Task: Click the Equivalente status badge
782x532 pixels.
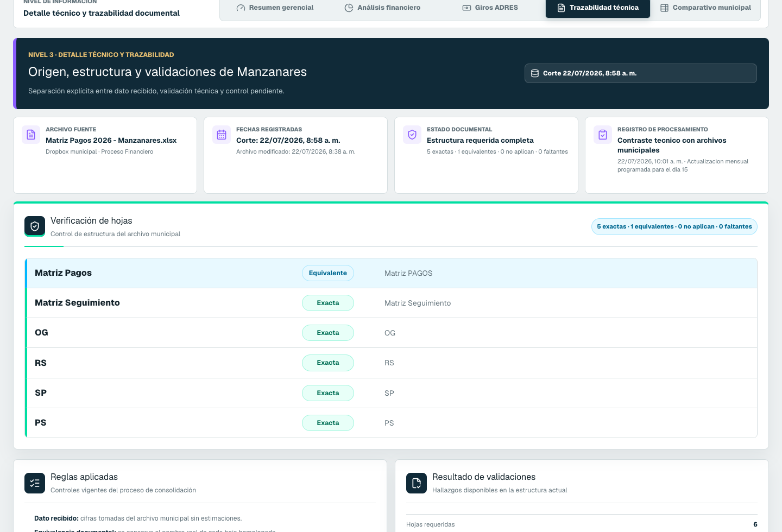Action: pyautogui.click(x=328, y=273)
